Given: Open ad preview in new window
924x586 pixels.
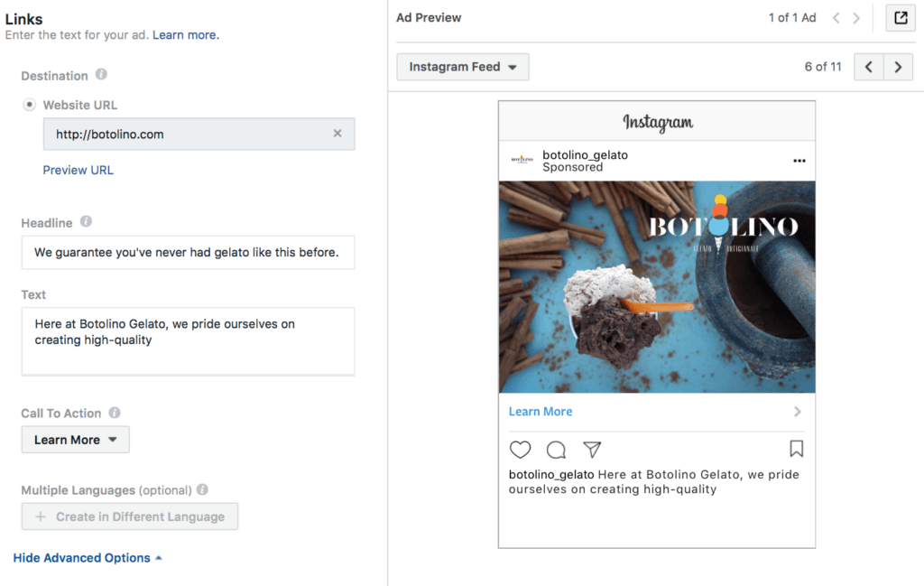Looking at the screenshot, I should point(901,18).
